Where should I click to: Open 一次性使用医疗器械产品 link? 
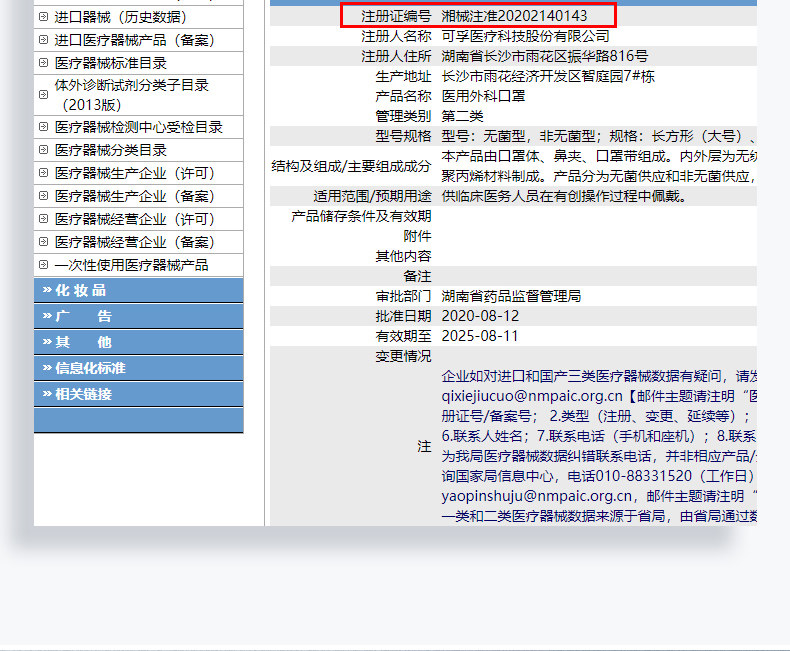[131, 265]
